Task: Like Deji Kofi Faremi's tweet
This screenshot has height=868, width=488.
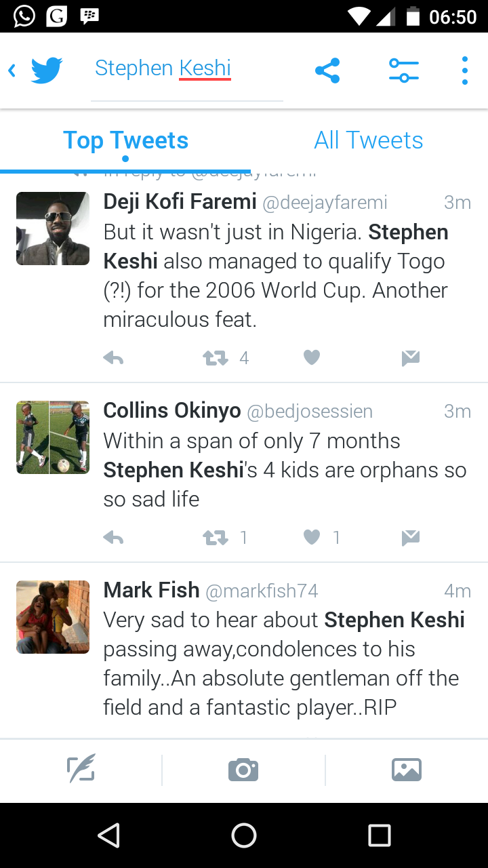Action: (x=311, y=357)
